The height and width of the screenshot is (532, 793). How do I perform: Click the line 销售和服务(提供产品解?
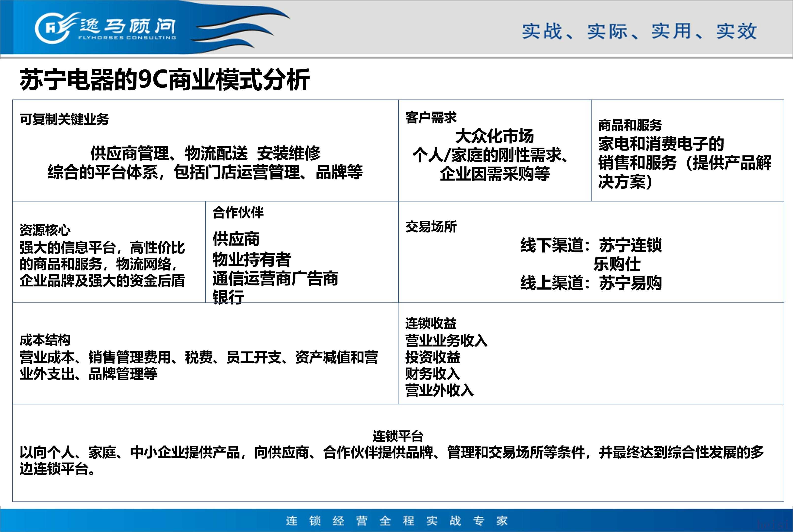pos(685,163)
